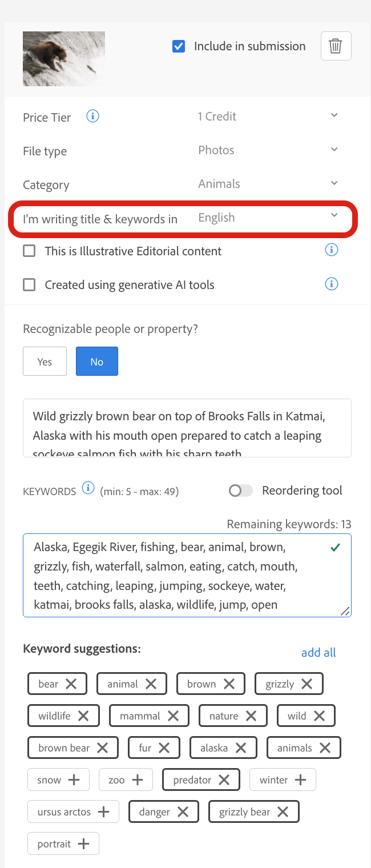The height and width of the screenshot is (868, 371).
Task: Uncheck Include in submission checkbox
Action: (179, 47)
